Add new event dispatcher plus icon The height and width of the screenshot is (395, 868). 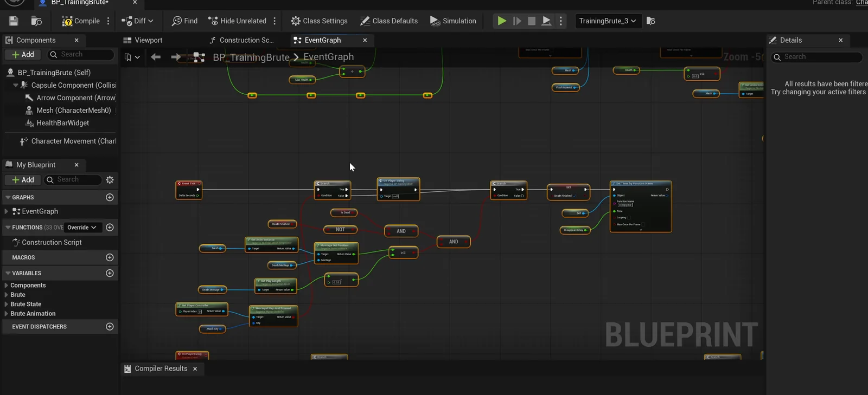point(110,327)
